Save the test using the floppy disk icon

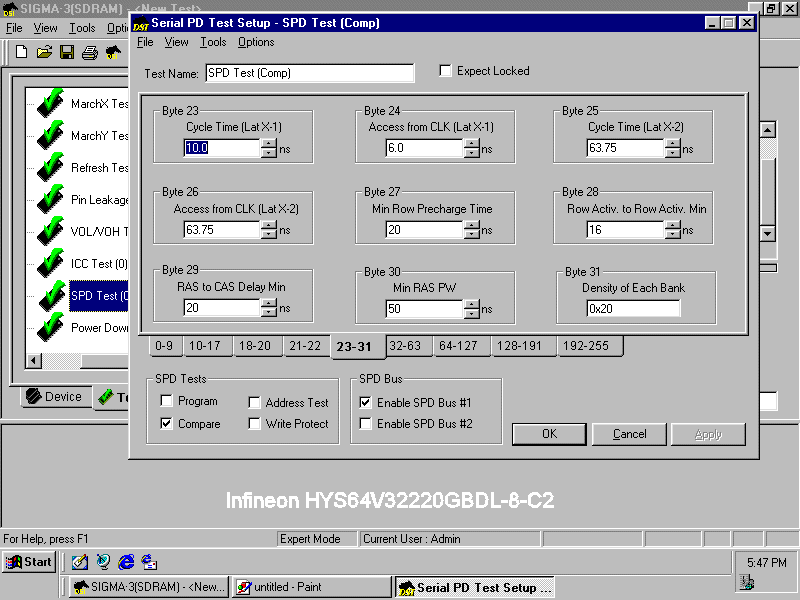[66, 52]
